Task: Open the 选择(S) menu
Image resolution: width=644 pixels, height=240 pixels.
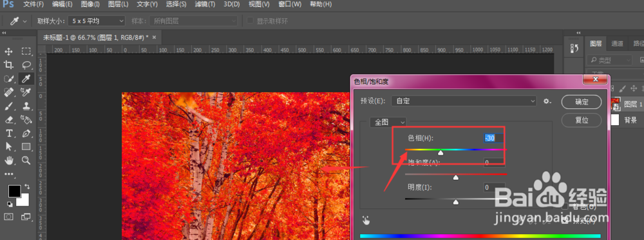Action: [x=176, y=5]
